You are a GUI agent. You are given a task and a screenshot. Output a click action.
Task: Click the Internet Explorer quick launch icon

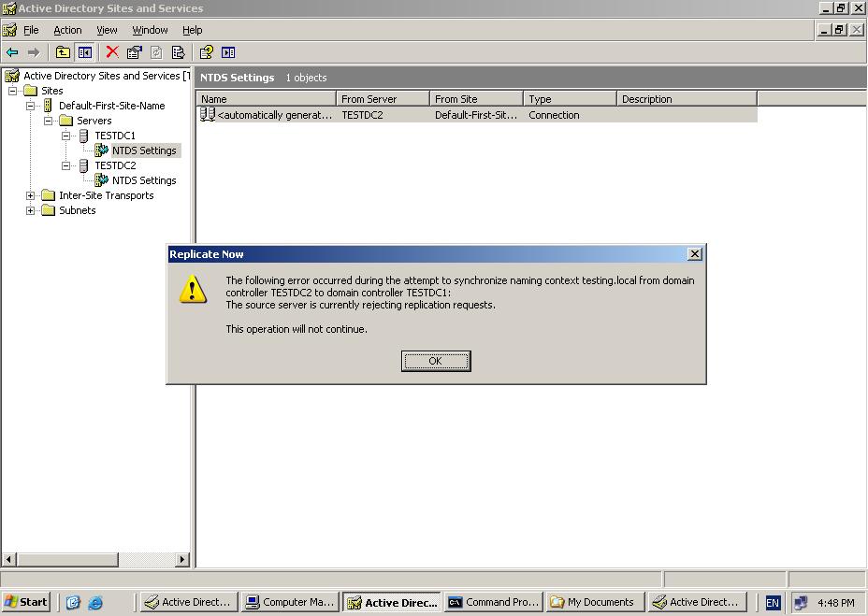pos(95,602)
